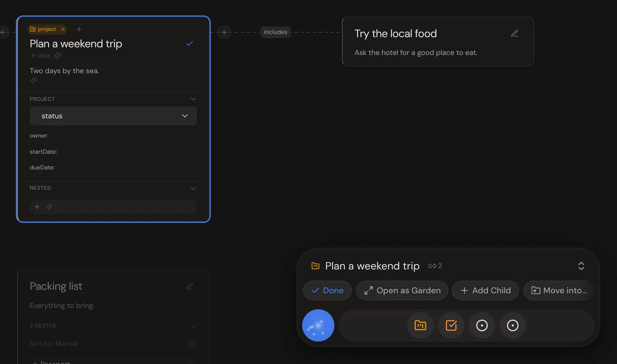Image resolution: width=617 pixels, height=364 pixels.
Task: Click the Open as Garden button
Action: pos(402,290)
